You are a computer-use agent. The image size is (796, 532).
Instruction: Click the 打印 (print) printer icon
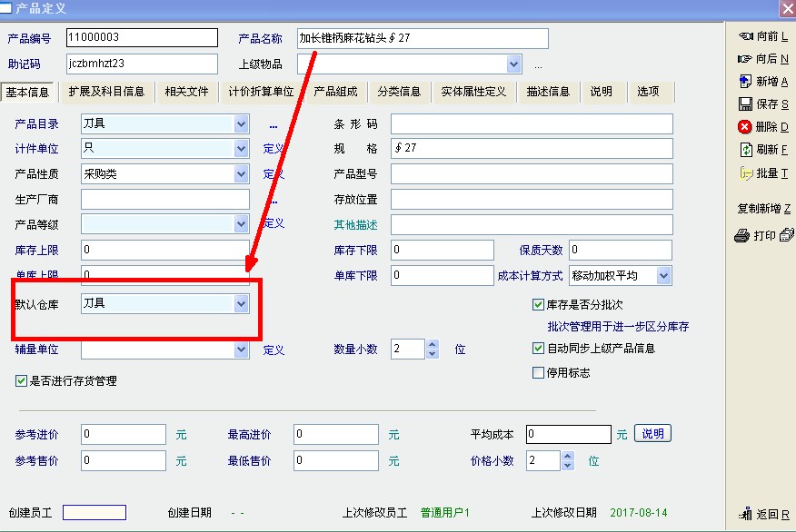tap(742, 236)
